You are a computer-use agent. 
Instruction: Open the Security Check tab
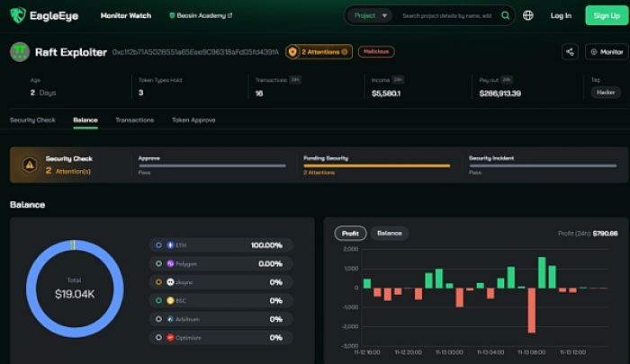click(x=32, y=120)
